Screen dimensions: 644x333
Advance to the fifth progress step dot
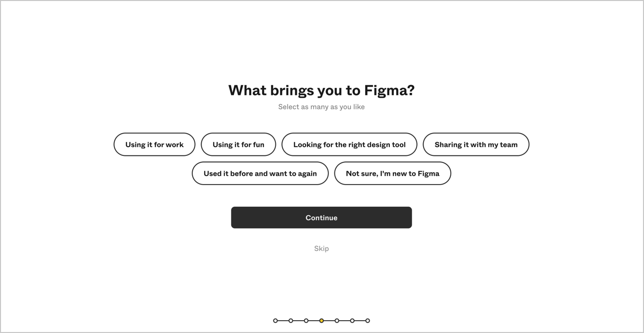tap(337, 321)
